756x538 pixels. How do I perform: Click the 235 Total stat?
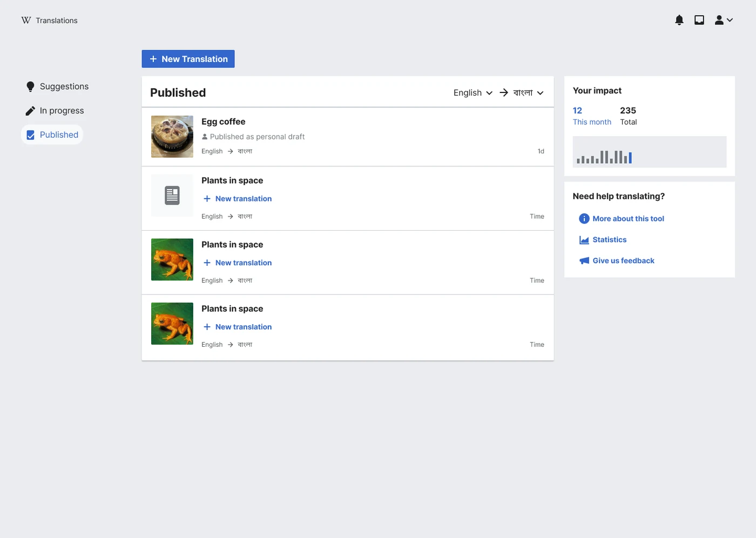tap(629, 116)
